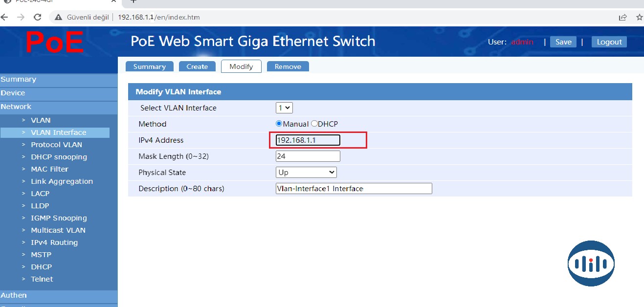Select the DHCP method radio button

[314, 124]
